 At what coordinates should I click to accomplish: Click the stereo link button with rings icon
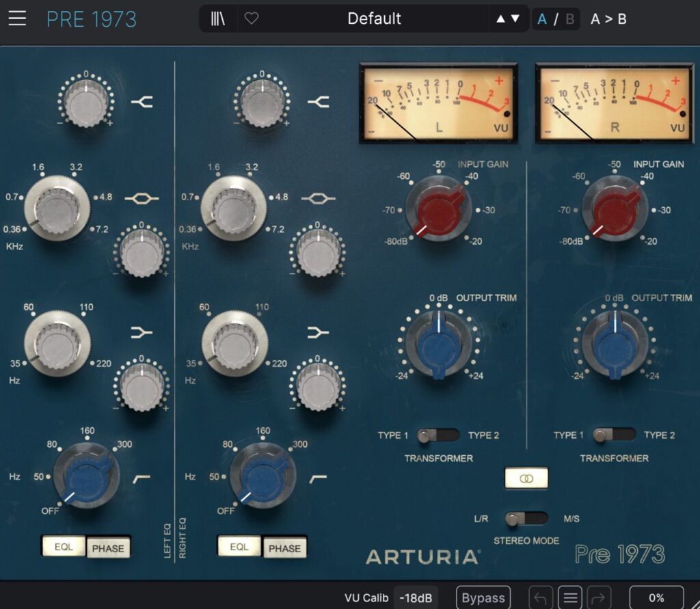click(526, 478)
